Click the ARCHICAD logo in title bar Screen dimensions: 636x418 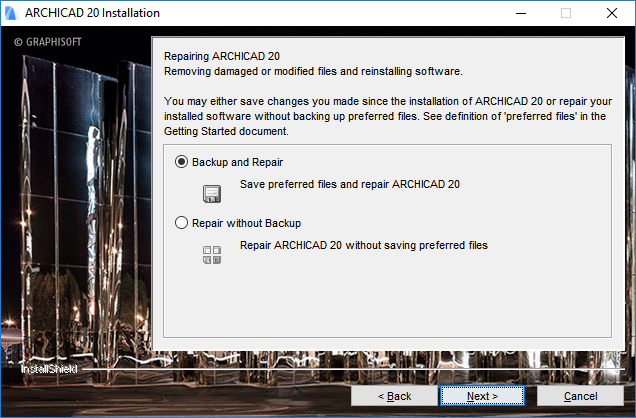coord(11,13)
